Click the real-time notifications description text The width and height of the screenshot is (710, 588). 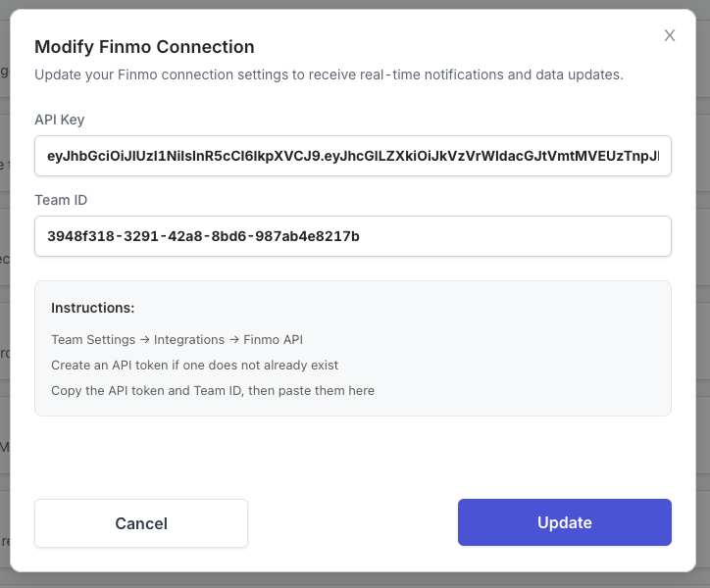click(329, 74)
